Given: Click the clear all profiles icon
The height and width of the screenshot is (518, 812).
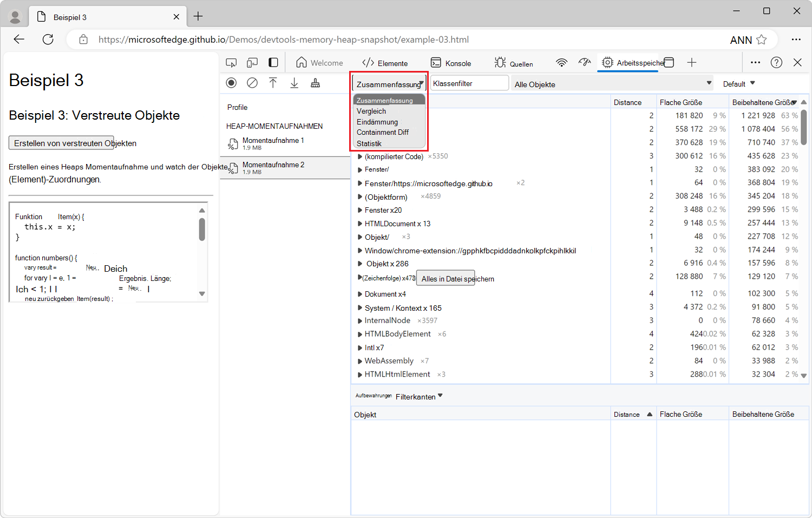Looking at the screenshot, I should pyautogui.click(x=252, y=83).
